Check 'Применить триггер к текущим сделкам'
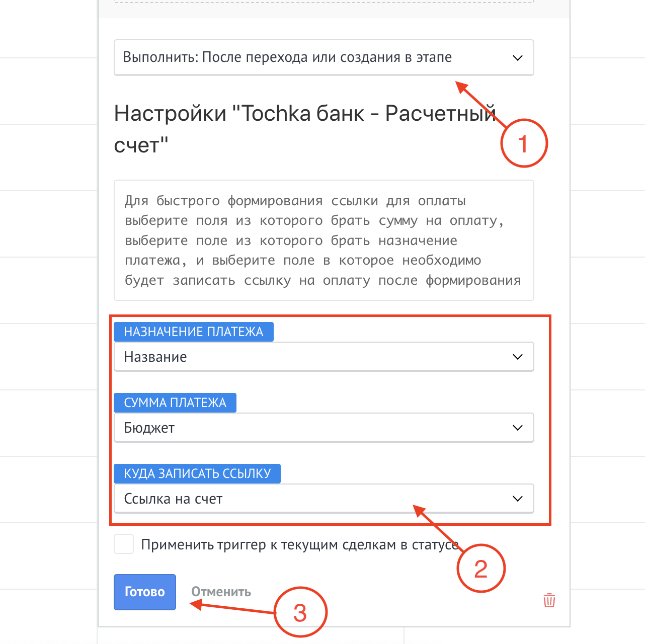645x644 pixels. [124, 544]
